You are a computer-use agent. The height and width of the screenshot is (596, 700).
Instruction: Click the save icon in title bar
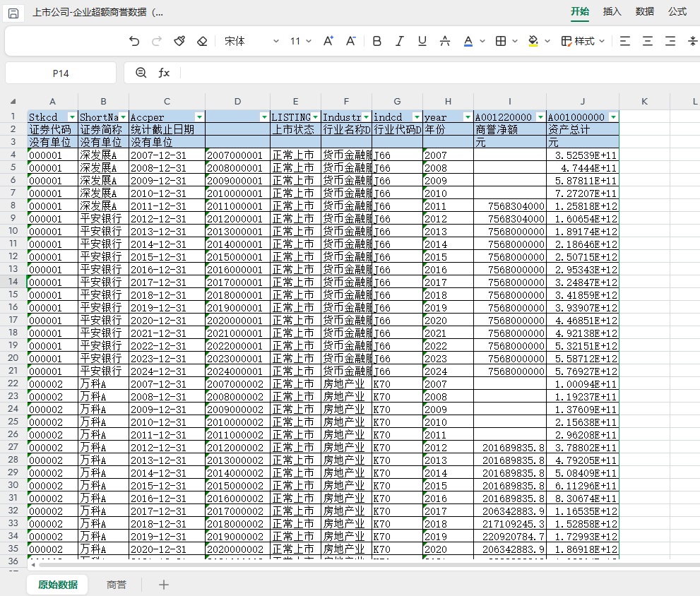(x=13, y=13)
